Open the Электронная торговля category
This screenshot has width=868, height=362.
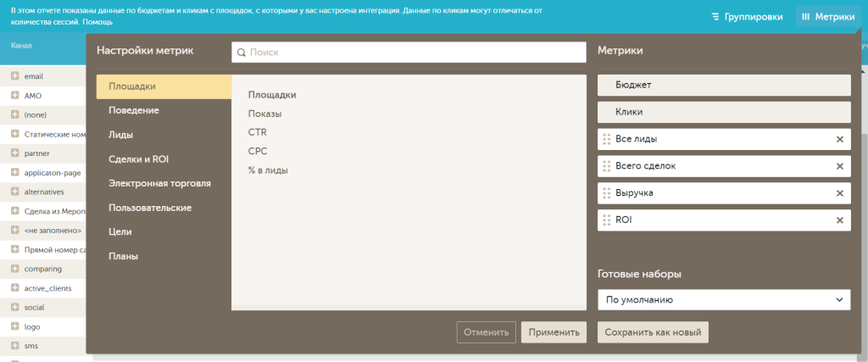tap(159, 183)
